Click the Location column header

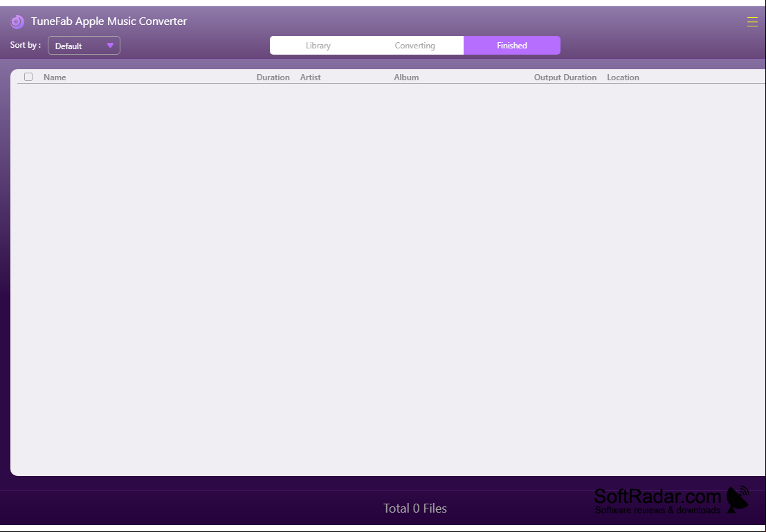[623, 77]
